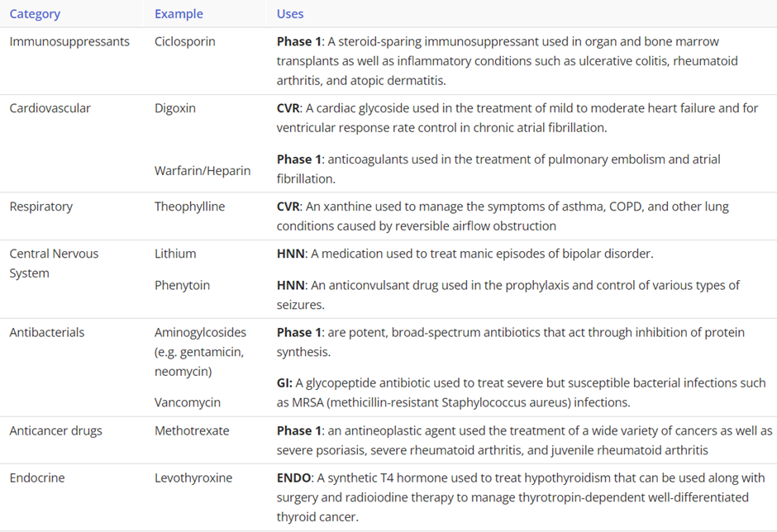Select the Immunosuppressants category cell

pyautogui.click(x=69, y=41)
